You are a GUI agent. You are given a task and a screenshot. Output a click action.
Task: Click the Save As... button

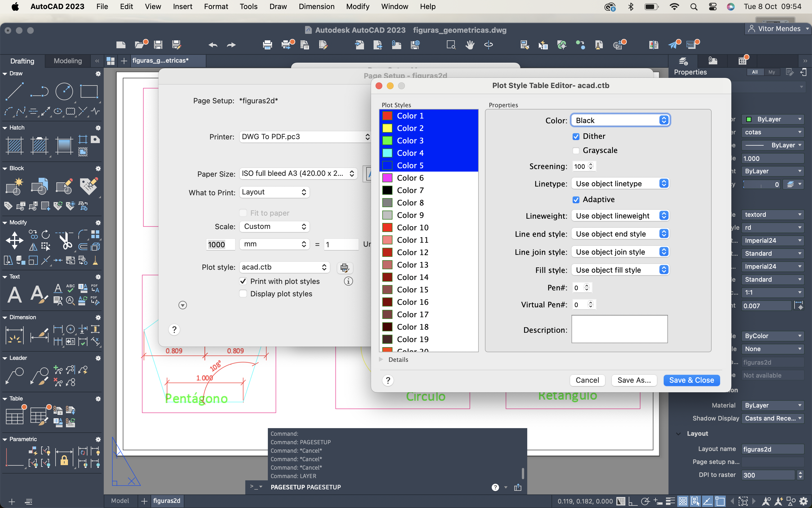[x=634, y=380]
